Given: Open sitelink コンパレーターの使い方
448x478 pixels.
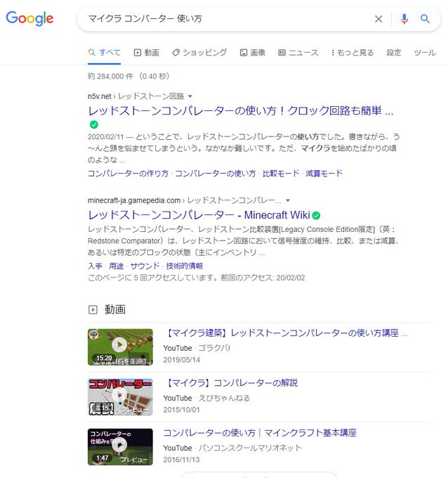Looking at the screenshot, I should 216,174.
